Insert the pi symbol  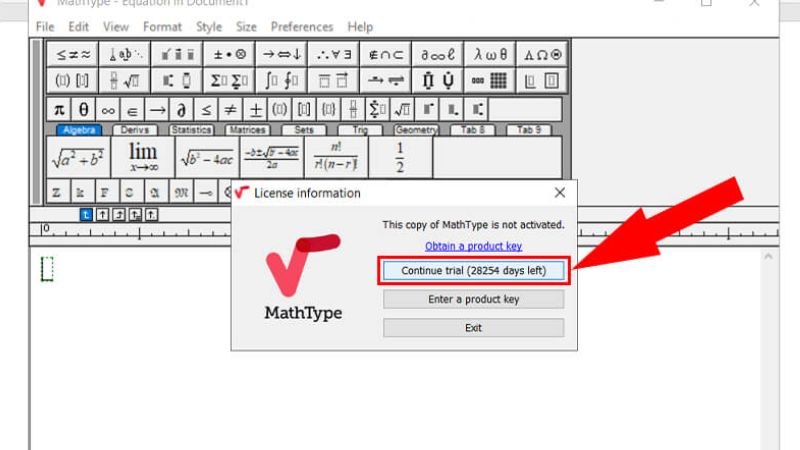pos(59,110)
